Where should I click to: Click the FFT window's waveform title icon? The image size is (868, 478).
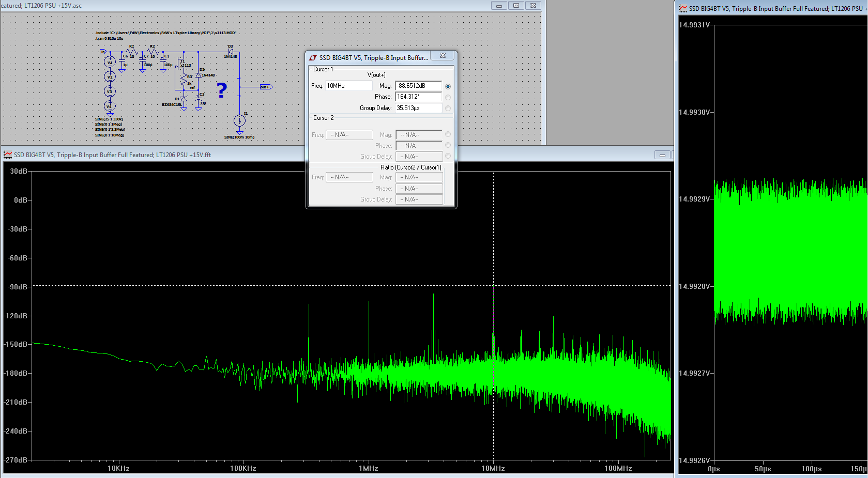[8, 155]
